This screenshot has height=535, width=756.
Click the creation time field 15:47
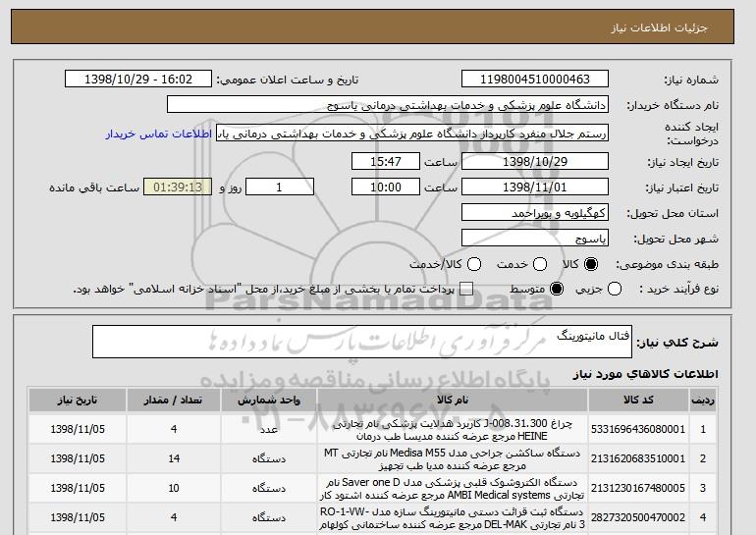click(386, 161)
